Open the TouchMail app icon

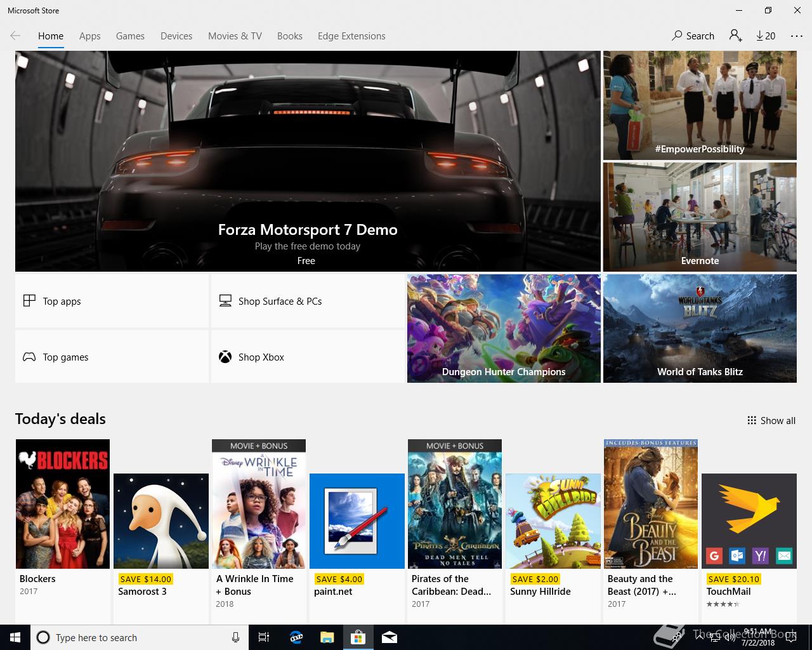coord(749,521)
